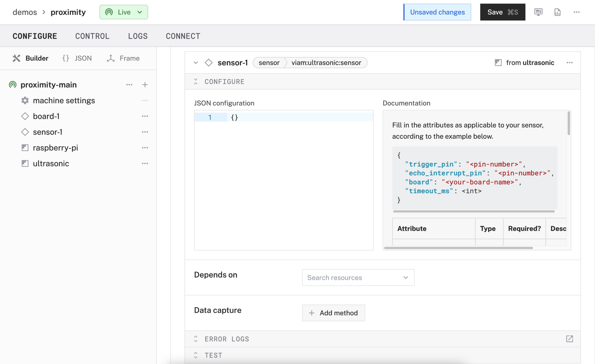Click the viam:ultrasonic:sensor model tag
Screen dimensions: 595x364
[326, 63]
